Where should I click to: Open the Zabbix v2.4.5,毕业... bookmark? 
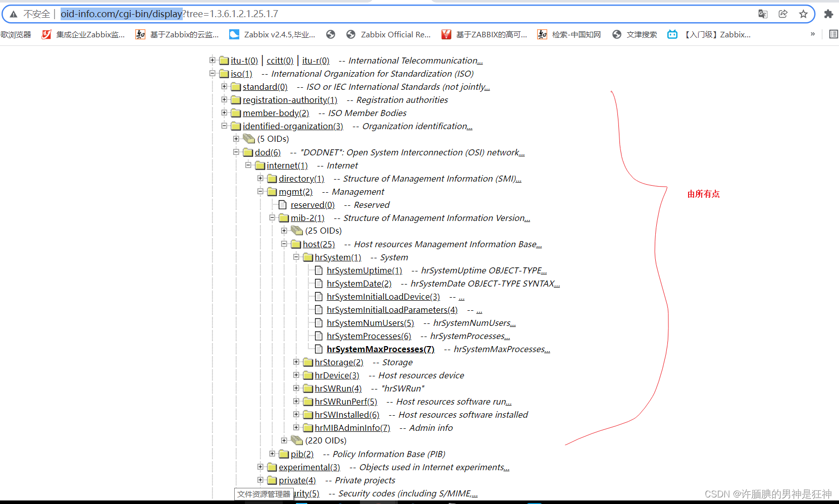(272, 34)
